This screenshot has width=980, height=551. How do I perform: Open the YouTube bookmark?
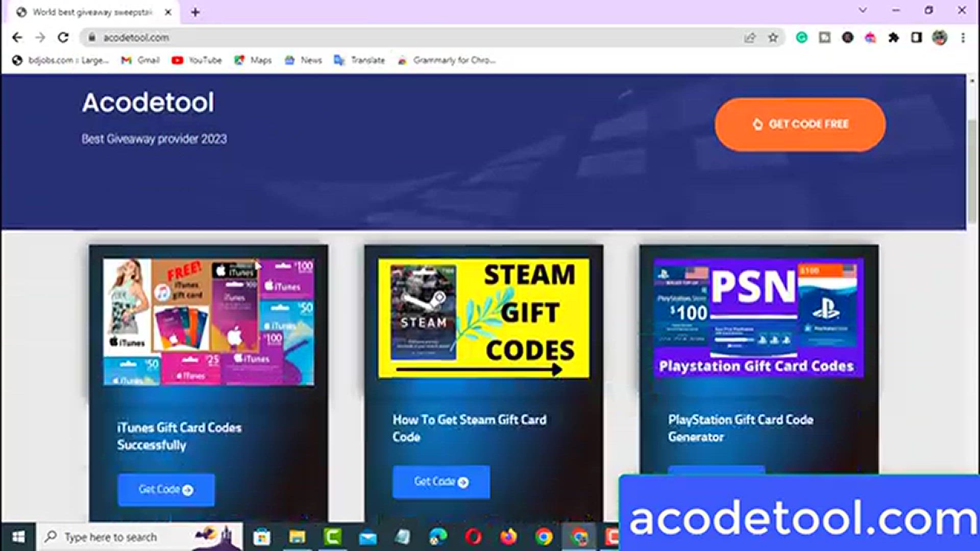197,60
